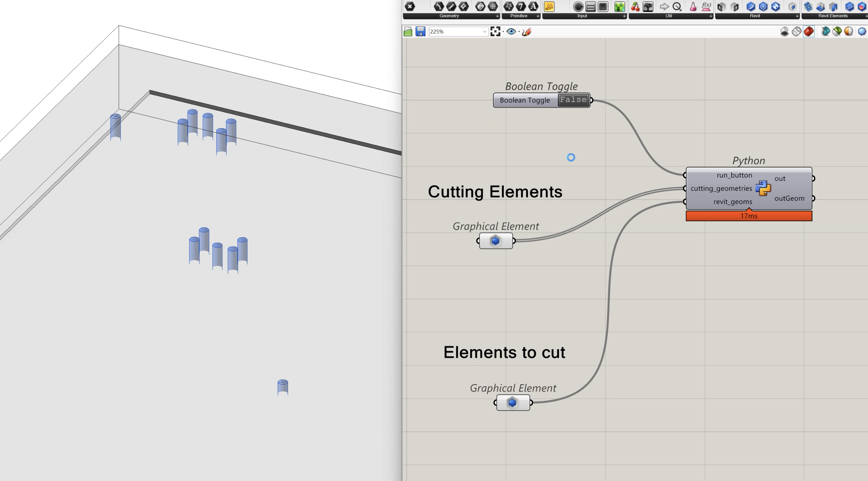Click the Revit Elements panel label

pyautogui.click(x=833, y=16)
